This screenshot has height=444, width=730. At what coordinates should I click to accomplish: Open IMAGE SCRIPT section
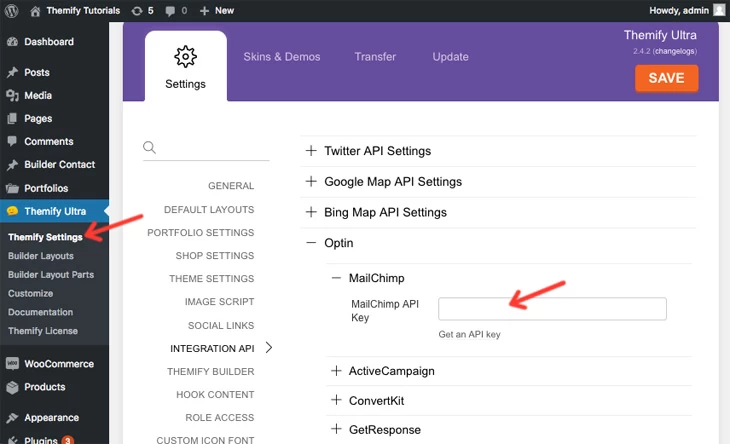click(x=219, y=302)
